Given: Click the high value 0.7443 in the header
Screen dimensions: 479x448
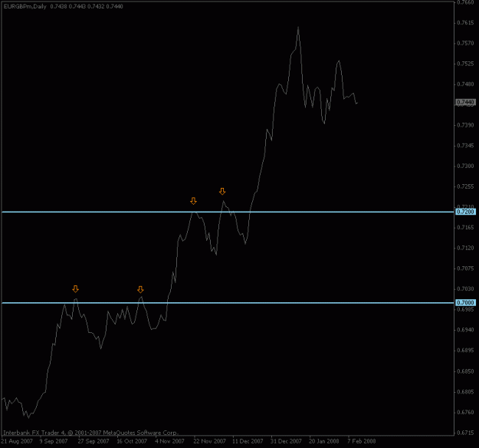Looking at the screenshot, I should coord(77,6).
